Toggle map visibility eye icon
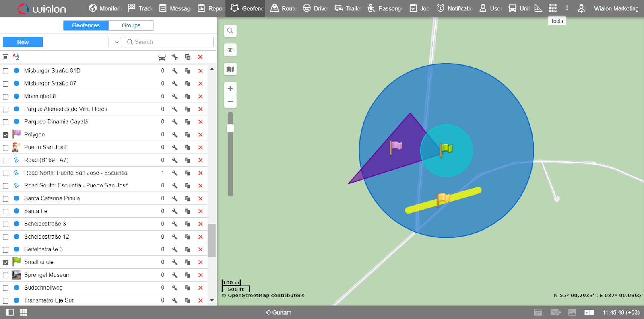Image resolution: width=644 pixels, height=319 pixels. [230, 50]
